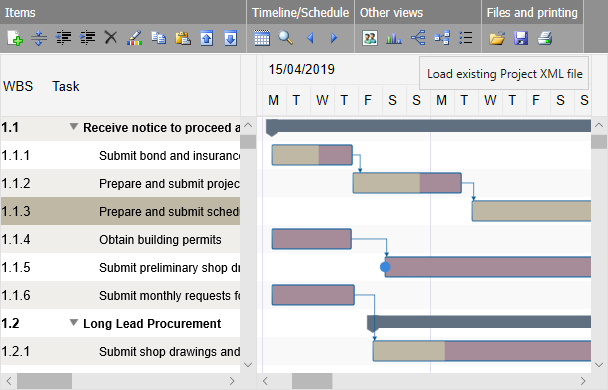
Task: Click the 15/04/2019 date header
Action: (302, 69)
